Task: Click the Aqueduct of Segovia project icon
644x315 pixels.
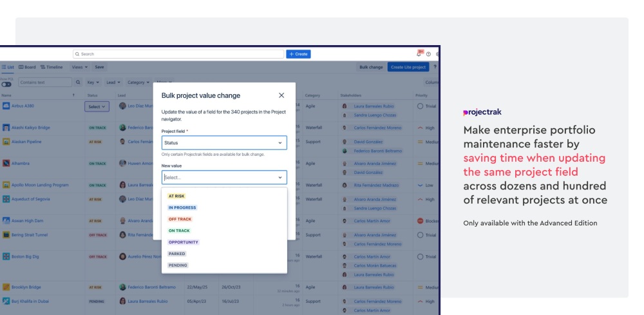Action: [x=6, y=199]
